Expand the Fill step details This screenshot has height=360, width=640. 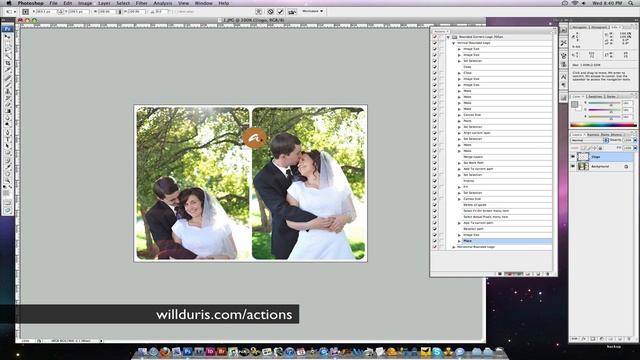(x=459, y=187)
